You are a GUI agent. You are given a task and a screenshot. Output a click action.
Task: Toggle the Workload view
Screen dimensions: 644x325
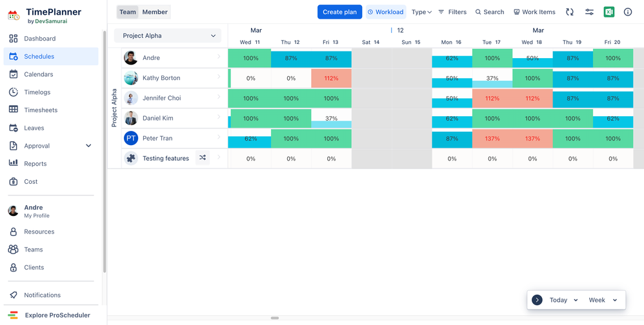pos(386,12)
